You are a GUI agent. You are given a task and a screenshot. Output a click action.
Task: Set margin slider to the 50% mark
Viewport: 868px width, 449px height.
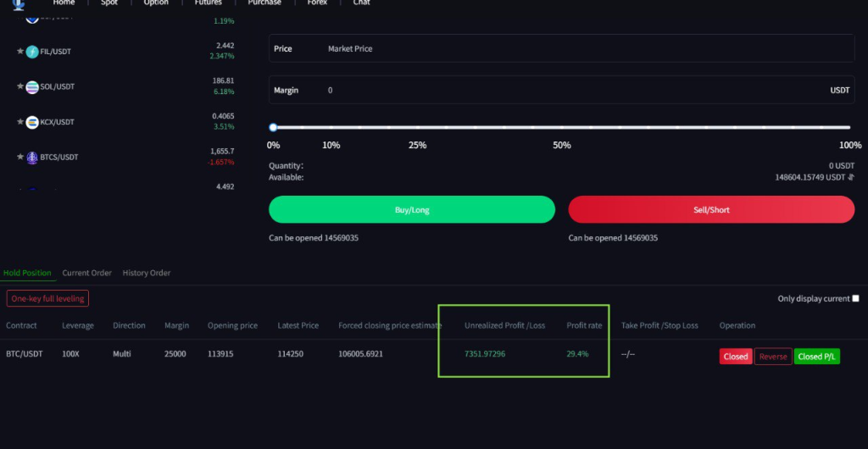pyautogui.click(x=561, y=128)
